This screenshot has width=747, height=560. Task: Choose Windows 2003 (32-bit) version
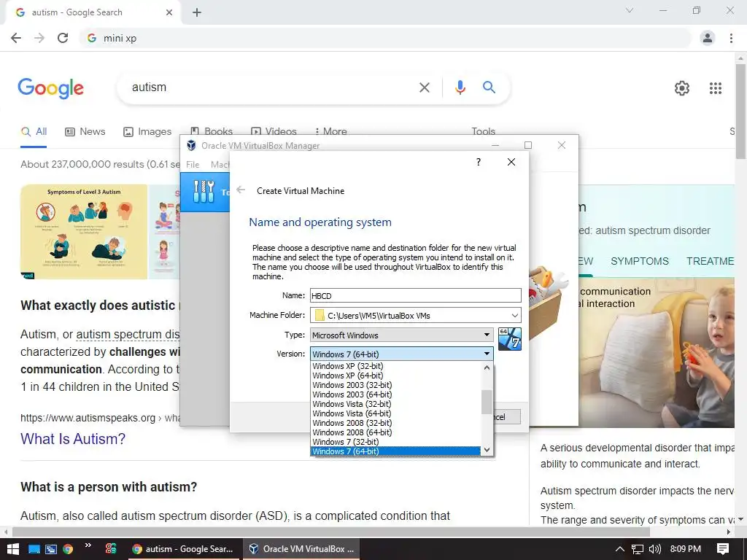(x=395, y=385)
